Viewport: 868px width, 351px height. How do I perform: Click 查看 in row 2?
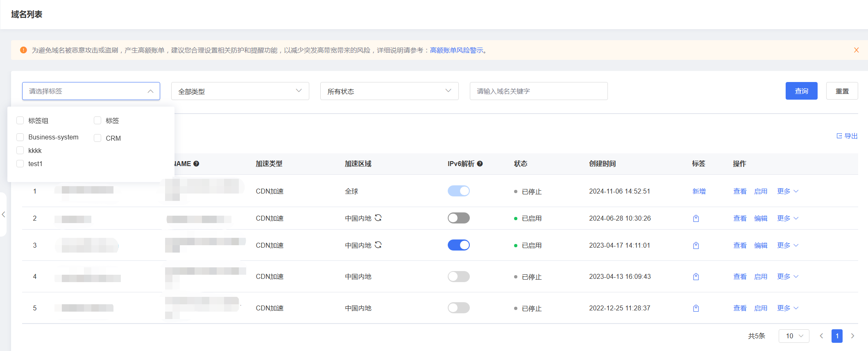(x=740, y=218)
